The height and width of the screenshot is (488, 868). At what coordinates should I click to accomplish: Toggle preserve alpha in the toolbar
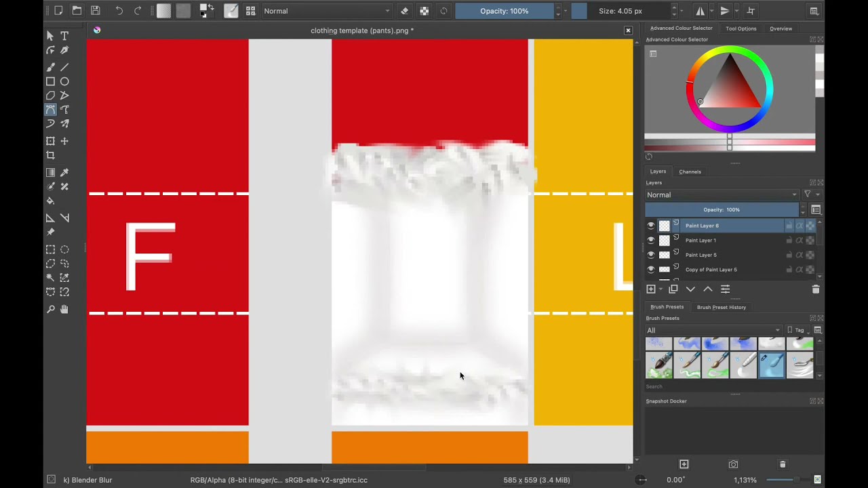[x=425, y=11]
